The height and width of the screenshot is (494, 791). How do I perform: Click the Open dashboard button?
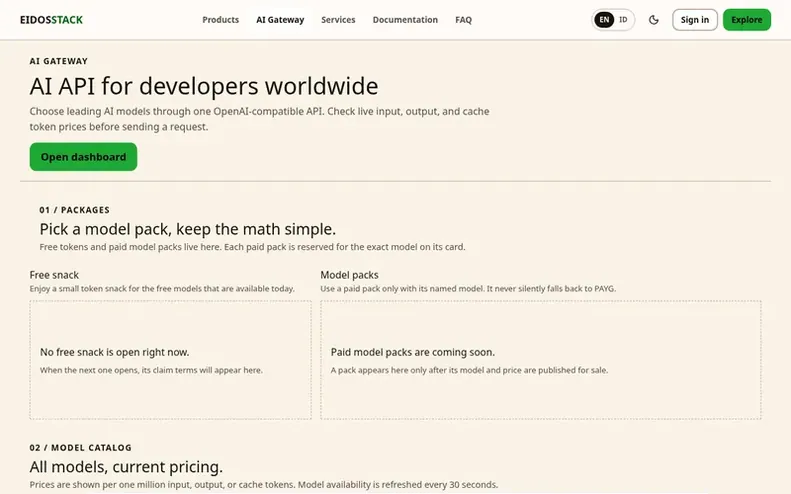[83, 156]
